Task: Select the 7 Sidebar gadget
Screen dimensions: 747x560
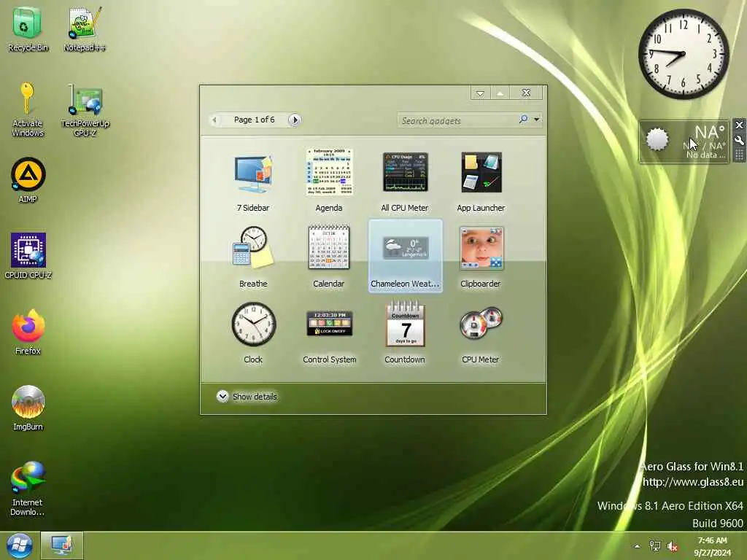Action: [x=253, y=181]
